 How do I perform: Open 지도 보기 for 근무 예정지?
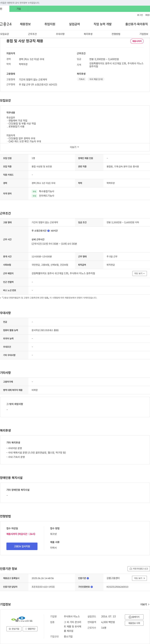point(140,273)
